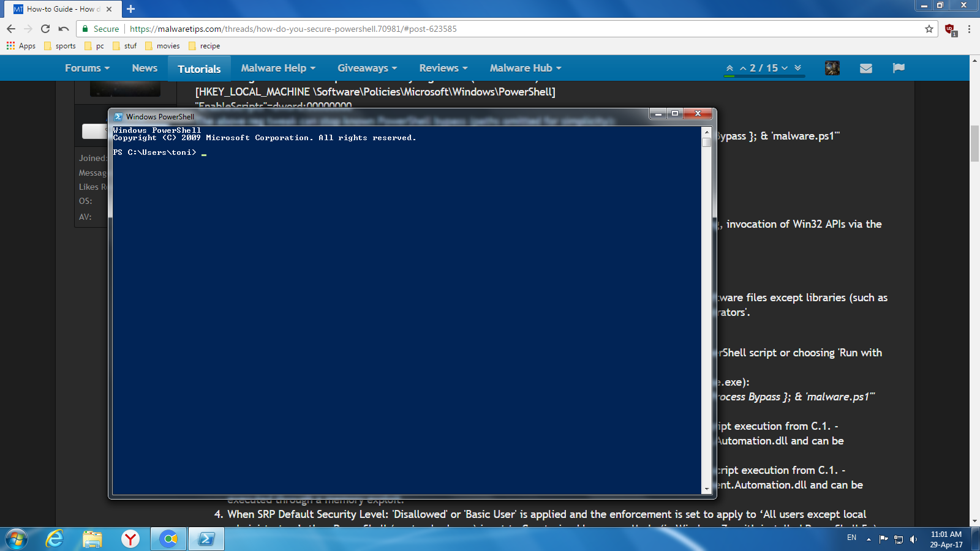980x551 pixels.
Task: Expand the Giveaways dropdown
Action: pyautogui.click(x=367, y=68)
